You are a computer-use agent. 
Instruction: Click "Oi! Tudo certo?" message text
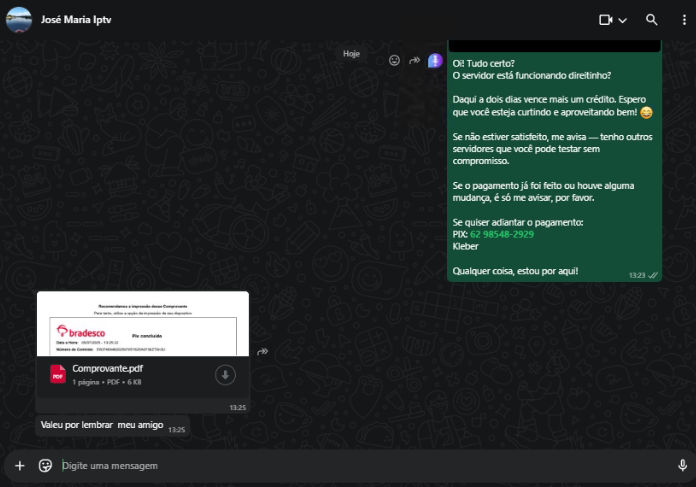click(483, 63)
